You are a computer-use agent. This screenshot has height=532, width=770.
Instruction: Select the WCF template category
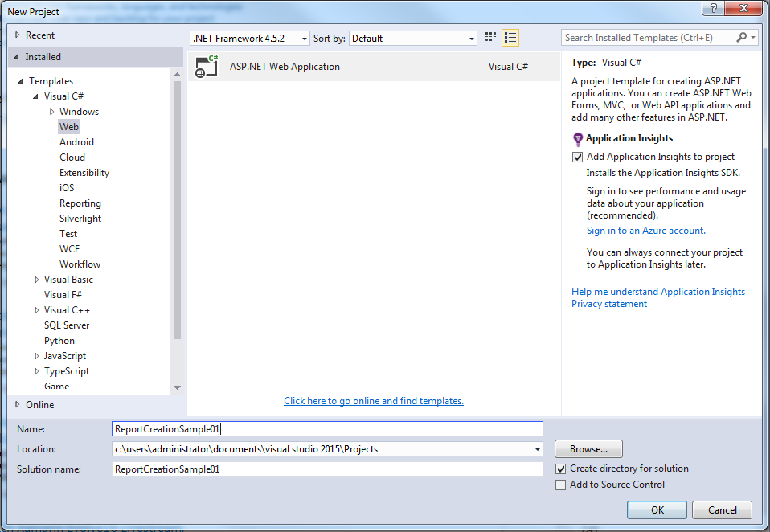(x=69, y=249)
